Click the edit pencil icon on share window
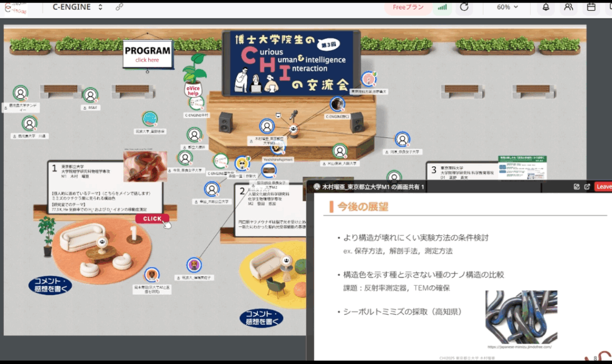Screen dimensions: 612x364 (x=577, y=186)
